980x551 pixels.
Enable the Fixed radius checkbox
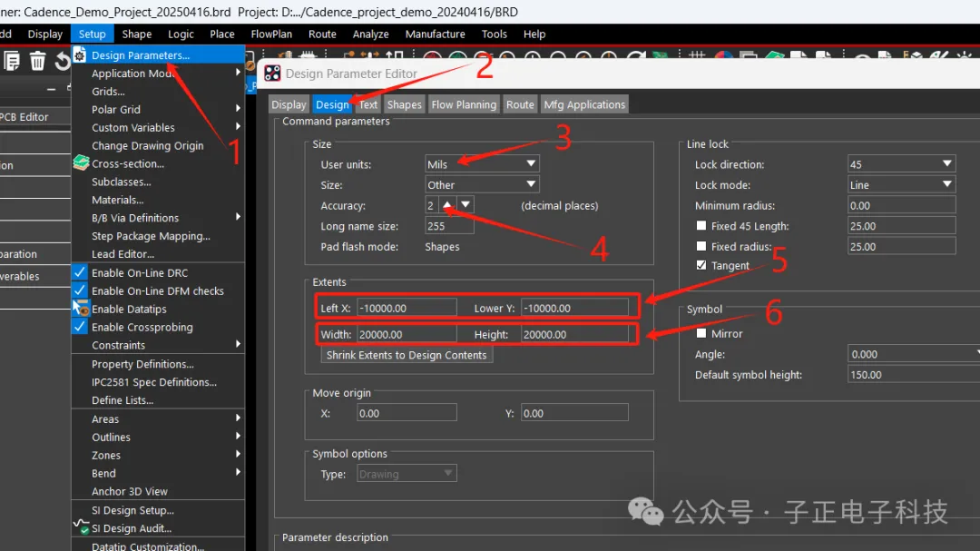tap(701, 246)
